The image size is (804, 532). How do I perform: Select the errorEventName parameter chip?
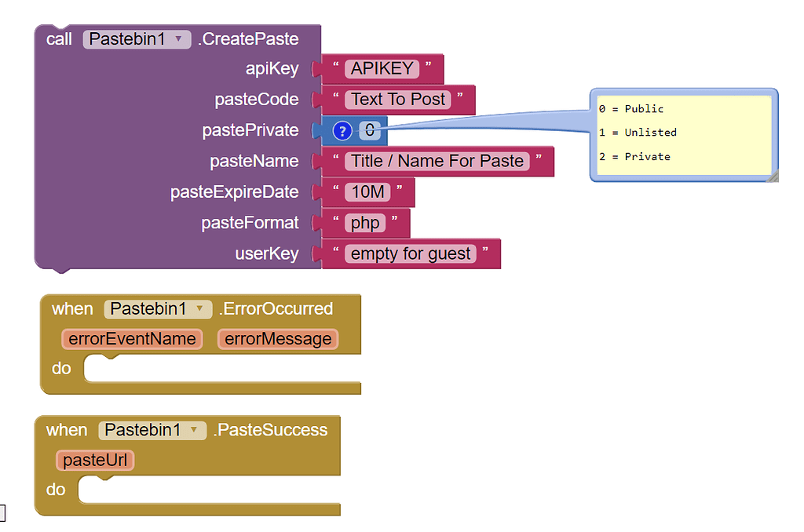pos(132,338)
